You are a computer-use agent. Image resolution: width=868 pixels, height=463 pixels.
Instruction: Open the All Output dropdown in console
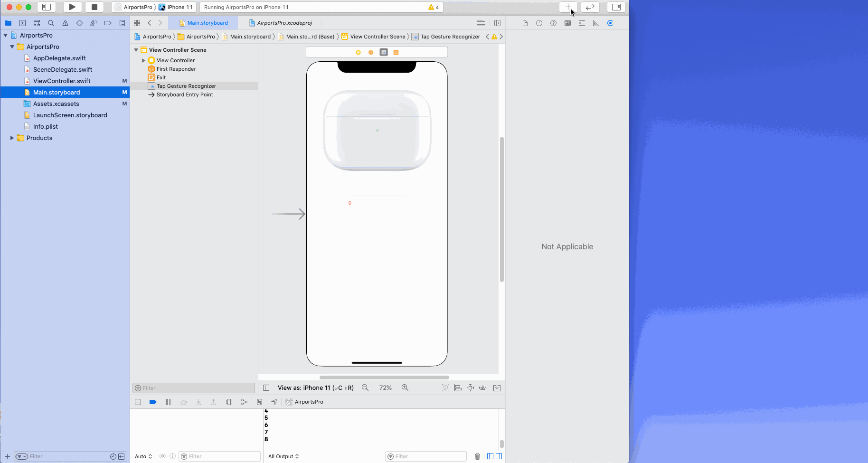(283, 456)
